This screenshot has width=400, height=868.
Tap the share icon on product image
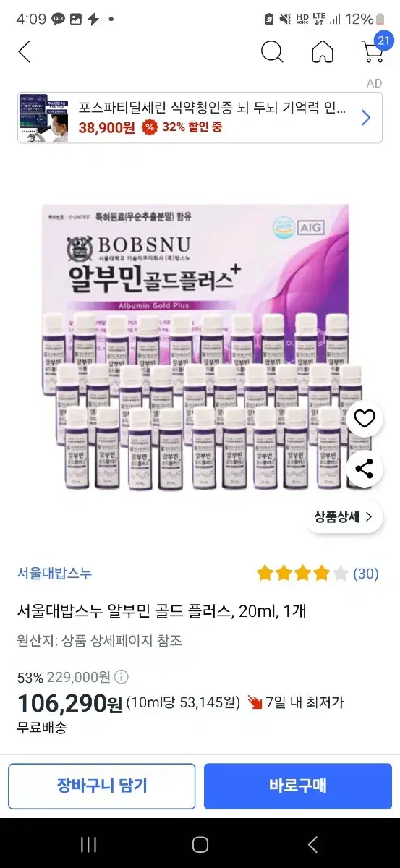pyautogui.click(x=365, y=468)
